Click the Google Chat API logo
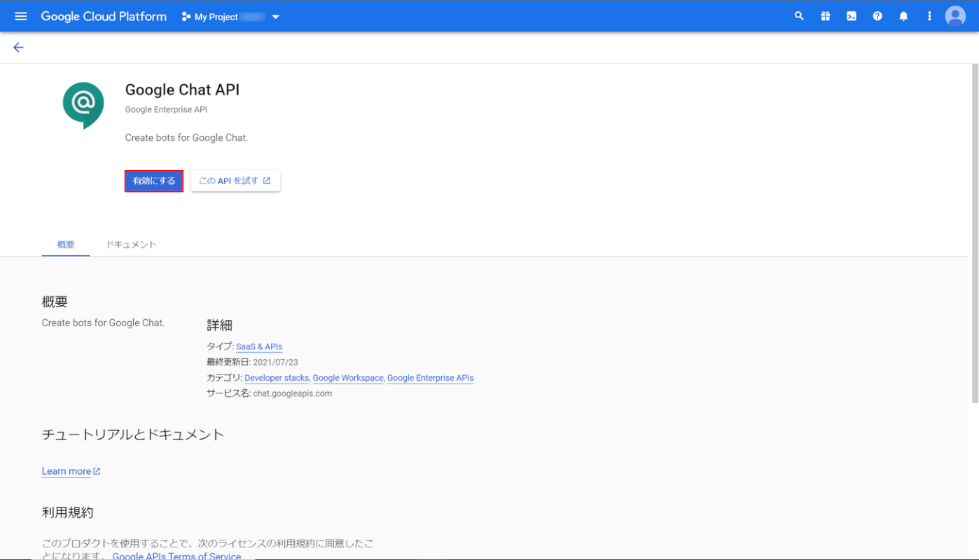 tap(83, 106)
